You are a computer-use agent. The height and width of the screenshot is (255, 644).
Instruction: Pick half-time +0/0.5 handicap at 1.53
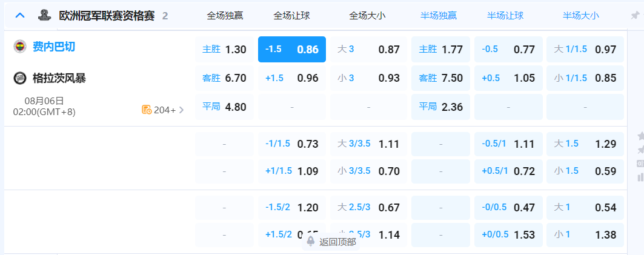[508, 235]
